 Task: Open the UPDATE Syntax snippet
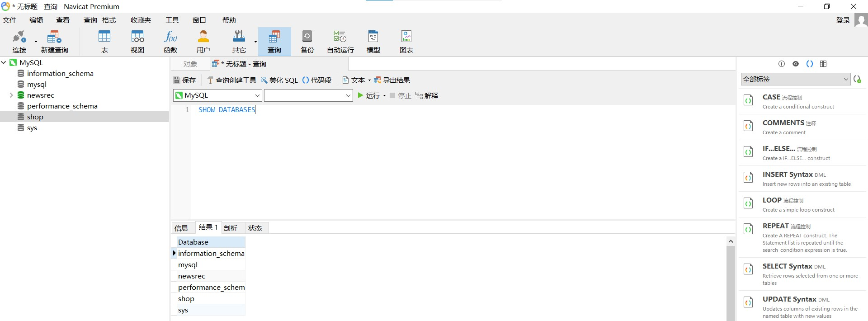coord(803,307)
